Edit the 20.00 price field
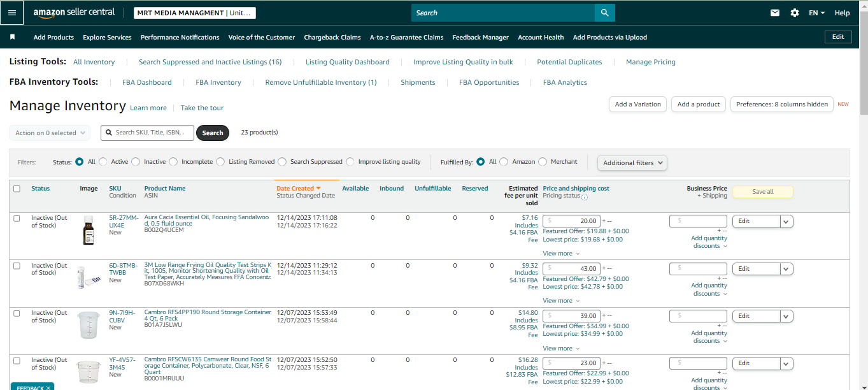Viewport: 868px width, 390px height. (571, 221)
